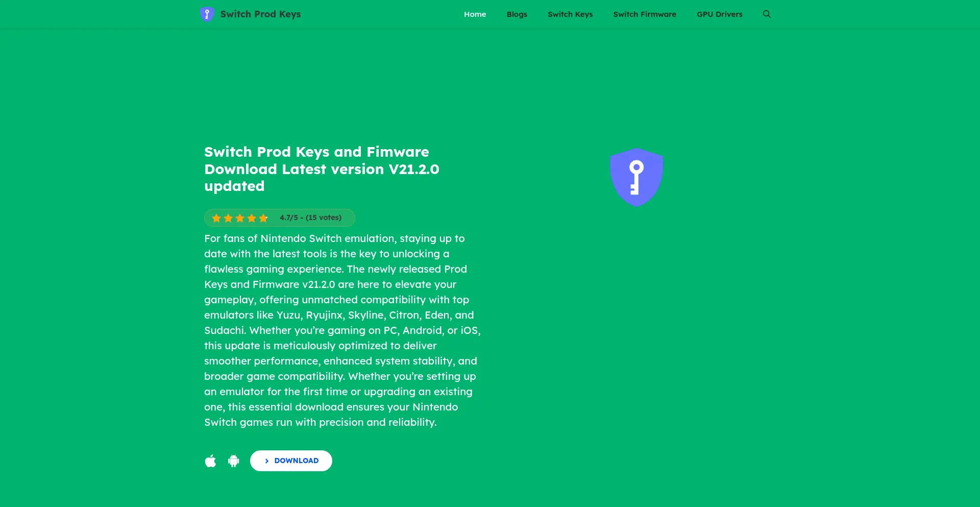Image resolution: width=980 pixels, height=507 pixels.
Task: Rate with the third star
Action: pos(240,218)
